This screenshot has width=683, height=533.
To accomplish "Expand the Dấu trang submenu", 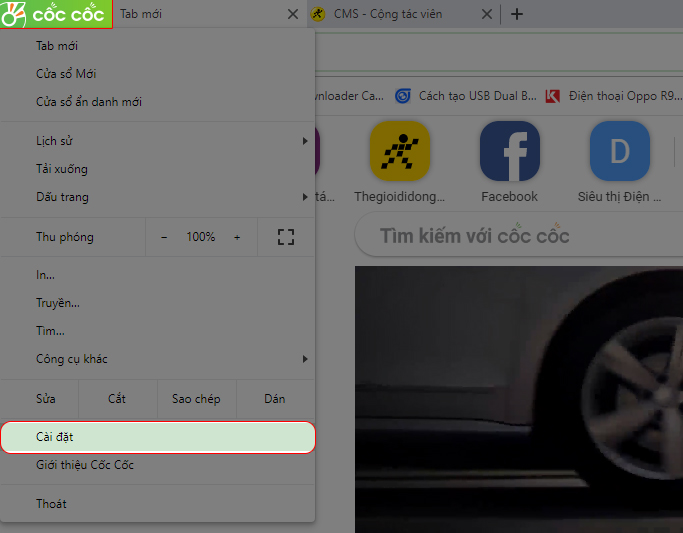I will tap(158, 197).
